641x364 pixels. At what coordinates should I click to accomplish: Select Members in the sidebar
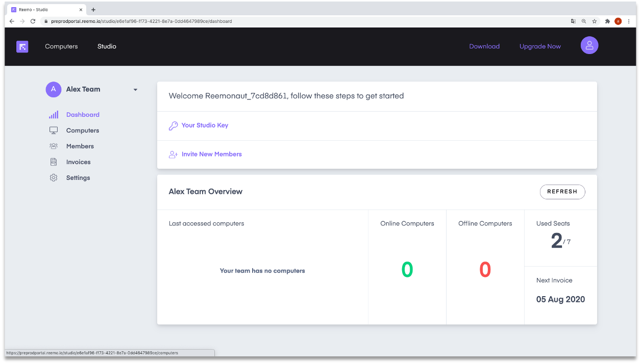coord(80,146)
